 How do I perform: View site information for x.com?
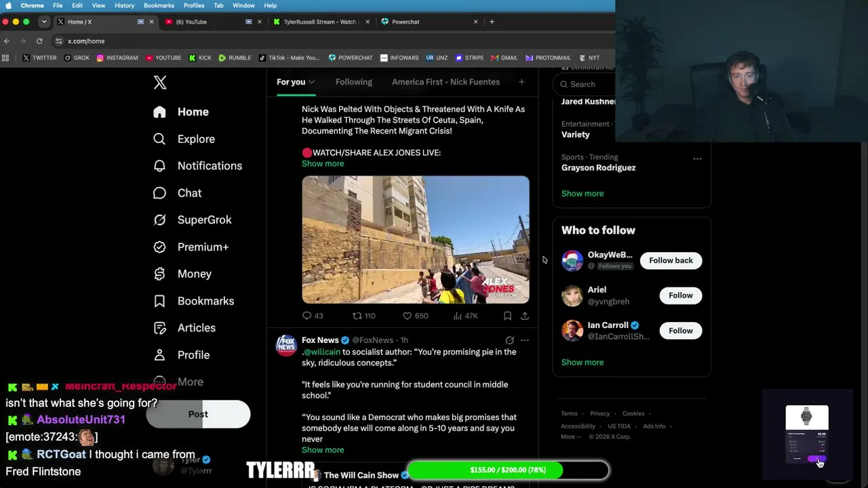59,41
